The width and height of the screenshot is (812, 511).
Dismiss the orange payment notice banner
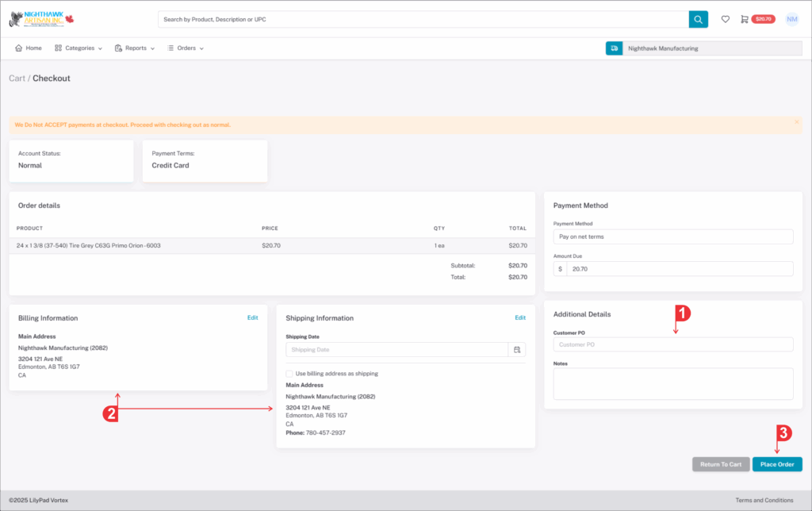[796, 122]
